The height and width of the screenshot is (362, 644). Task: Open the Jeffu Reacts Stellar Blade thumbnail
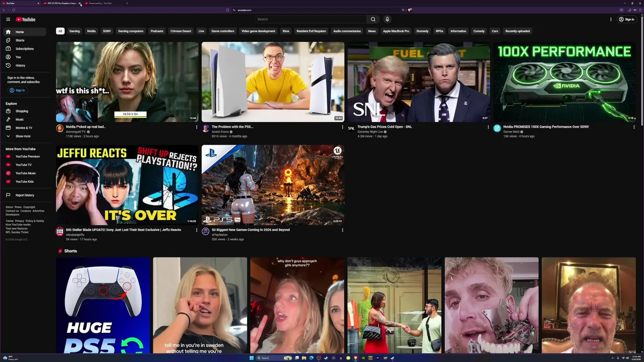127,185
